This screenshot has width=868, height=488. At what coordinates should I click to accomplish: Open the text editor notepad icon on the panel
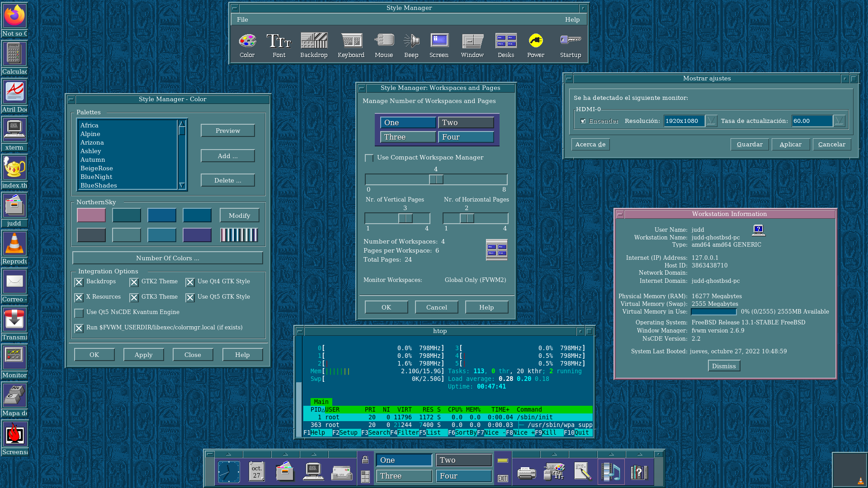coord(583,471)
